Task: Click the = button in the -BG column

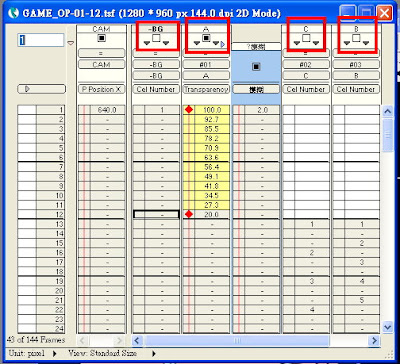Action: 156,53
